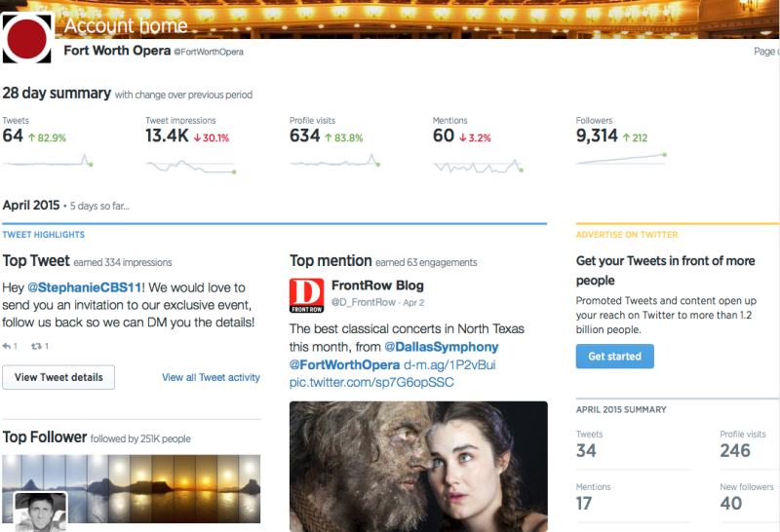Open the top mention photo of two faces
The image size is (780, 532).
click(418, 466)
